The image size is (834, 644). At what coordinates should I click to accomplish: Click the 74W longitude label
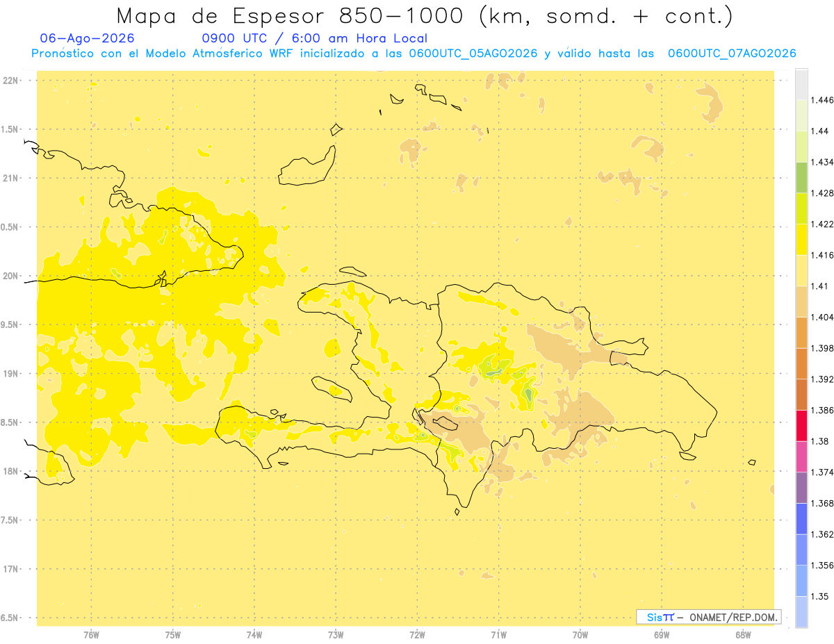(254, 635)
